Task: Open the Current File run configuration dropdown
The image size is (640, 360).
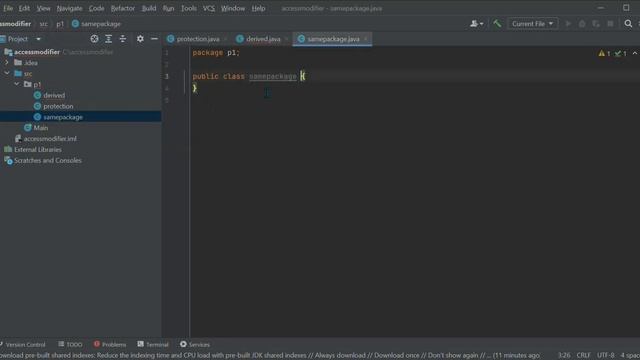Action: (x=532, y=24)
